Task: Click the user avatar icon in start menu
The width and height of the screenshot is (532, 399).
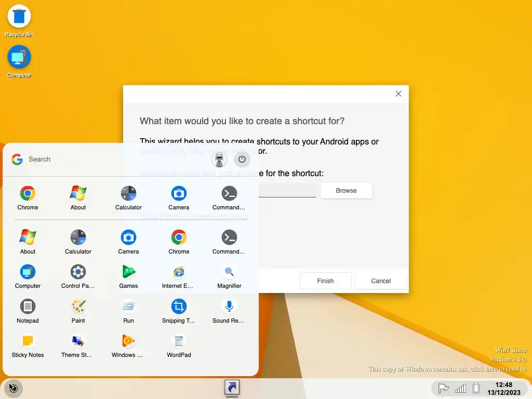Action: click(219, 159)
